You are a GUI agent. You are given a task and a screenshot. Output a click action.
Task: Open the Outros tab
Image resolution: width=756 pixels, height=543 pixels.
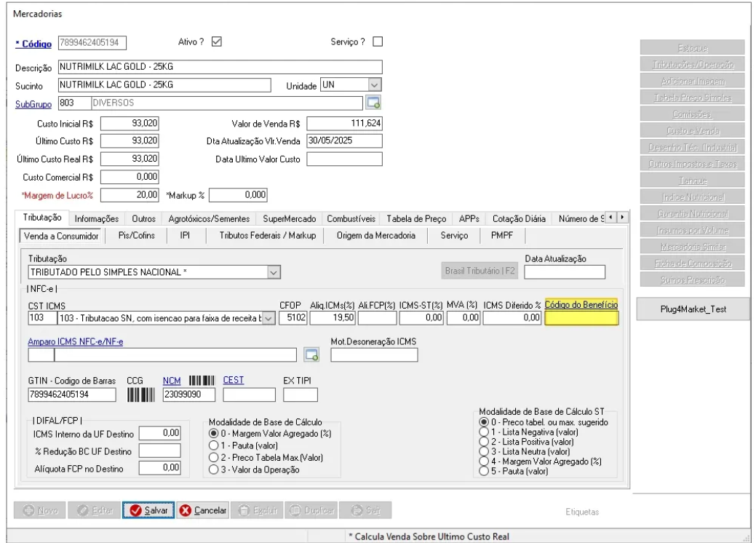(143, 219)
